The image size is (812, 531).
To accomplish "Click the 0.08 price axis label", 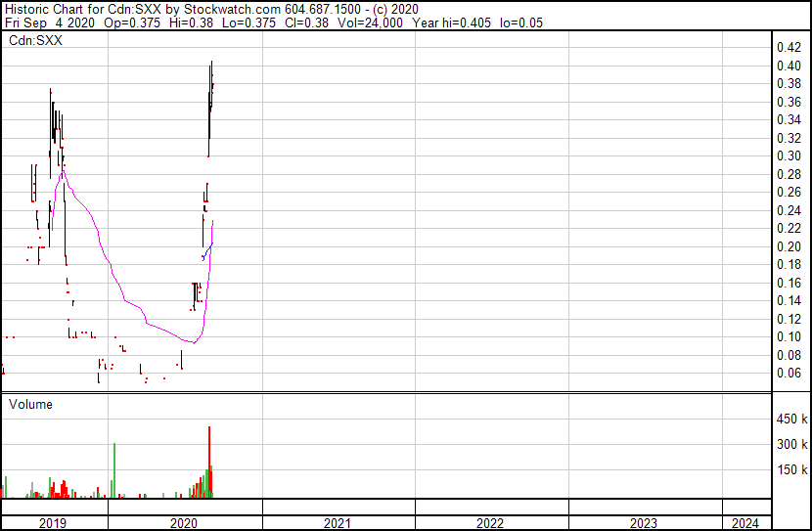I will click(789, 355).
